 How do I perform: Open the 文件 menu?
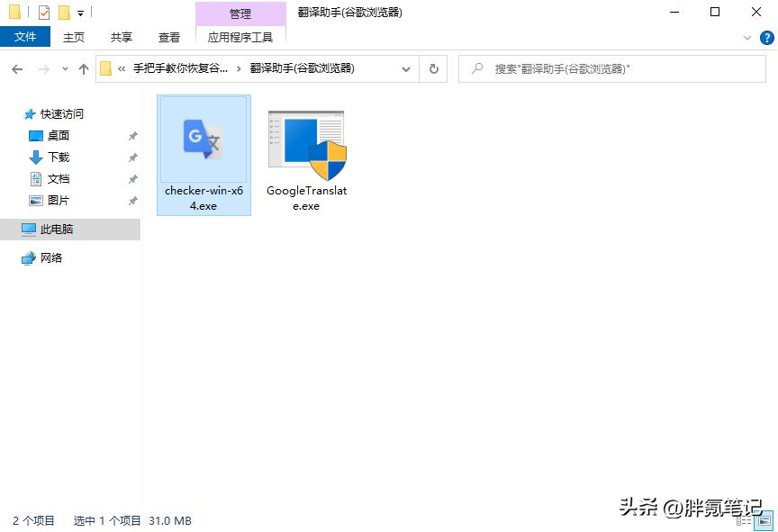pos(26,37)
